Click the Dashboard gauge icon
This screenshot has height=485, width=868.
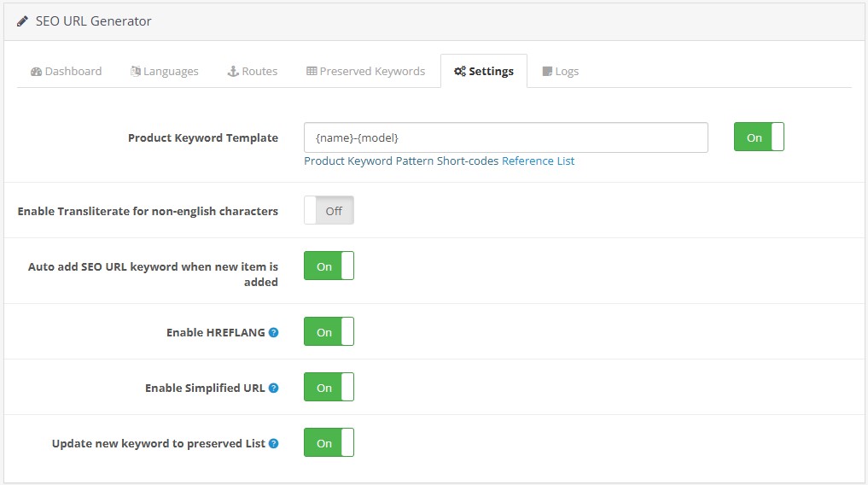36,72
